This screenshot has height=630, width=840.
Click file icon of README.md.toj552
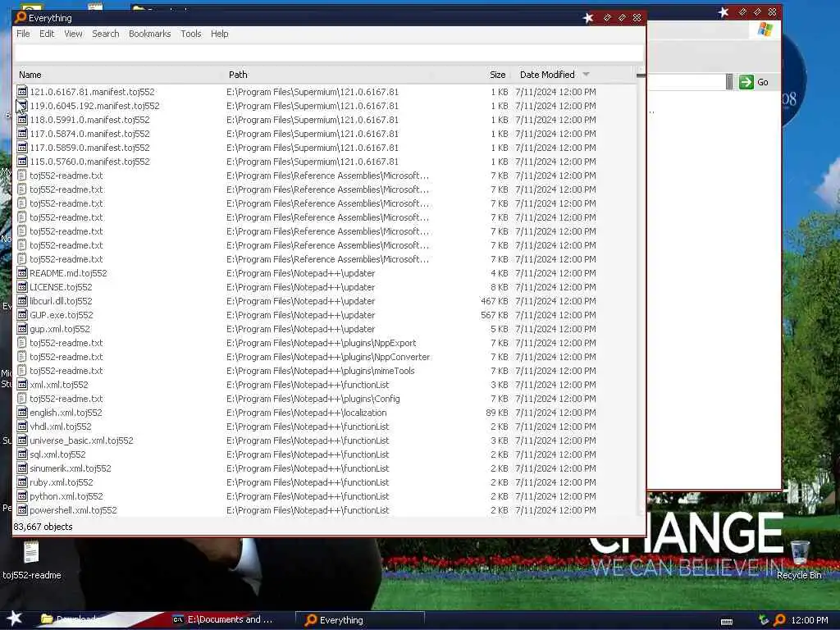coord(22,272)
